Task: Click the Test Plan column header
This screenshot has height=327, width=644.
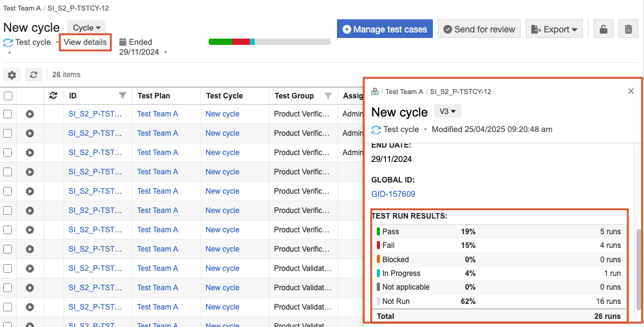Action: 154,96
